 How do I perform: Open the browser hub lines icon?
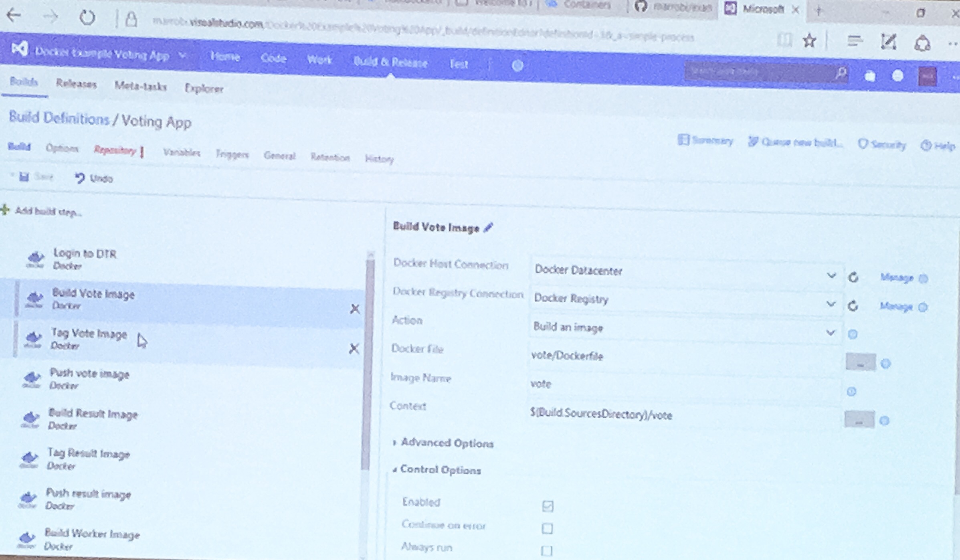pos(854,40)
